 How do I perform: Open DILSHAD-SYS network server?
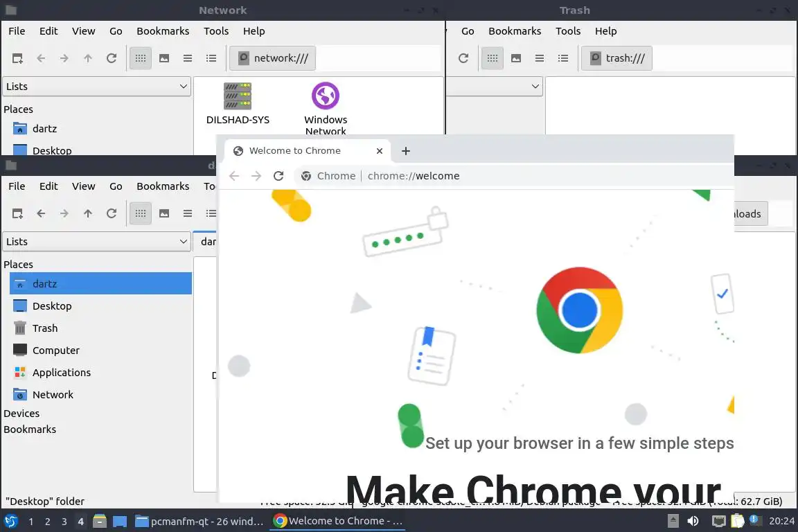238,104
